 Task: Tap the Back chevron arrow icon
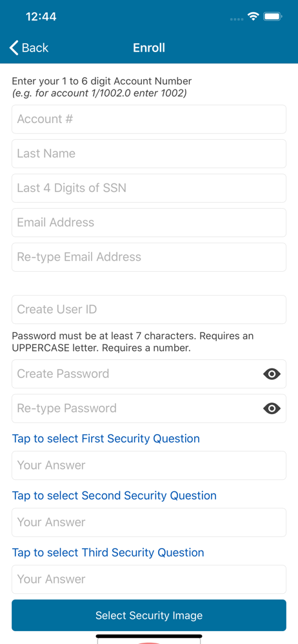point(14,48)
